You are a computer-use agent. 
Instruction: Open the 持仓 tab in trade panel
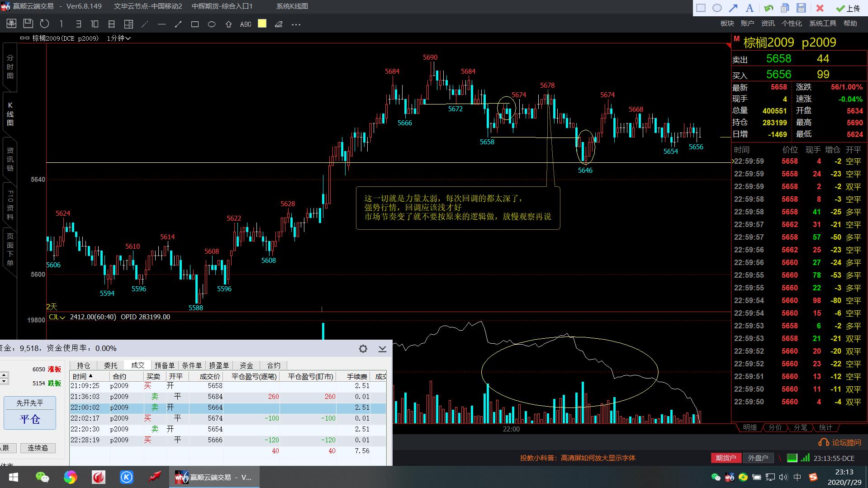[x=84, y=365]
